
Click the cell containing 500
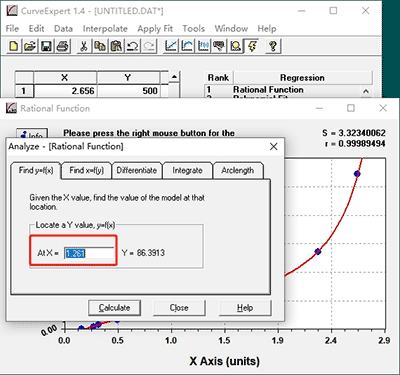(128, 91)
